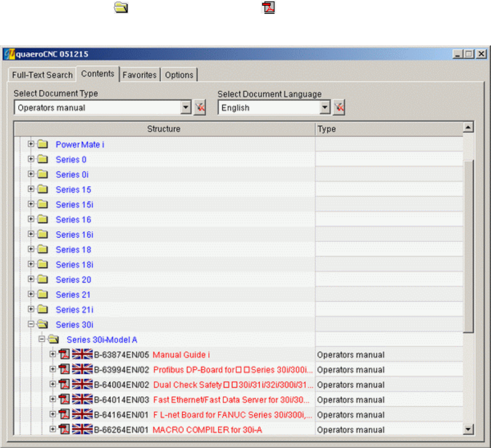Click the Series 15i folder icon
Image resolution: width=491 pixels, height=448 pixels.
[x=43, y=205]
